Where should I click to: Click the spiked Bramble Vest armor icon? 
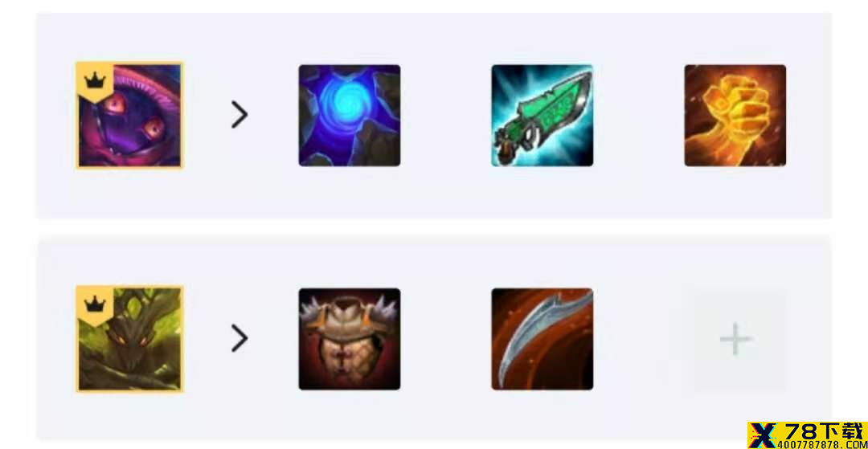coord(350,339)
